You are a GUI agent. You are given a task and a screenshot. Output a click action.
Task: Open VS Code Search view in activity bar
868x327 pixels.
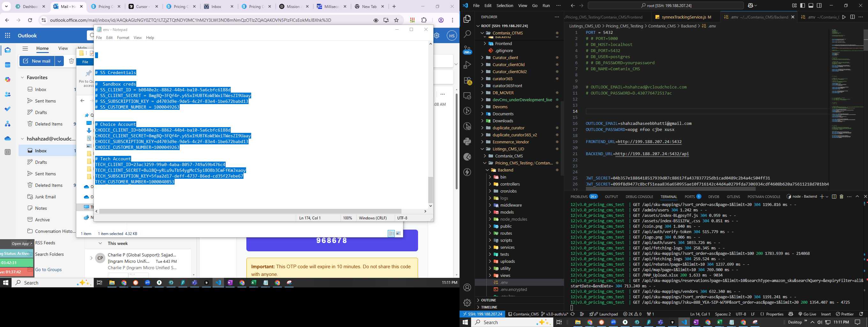468,34
